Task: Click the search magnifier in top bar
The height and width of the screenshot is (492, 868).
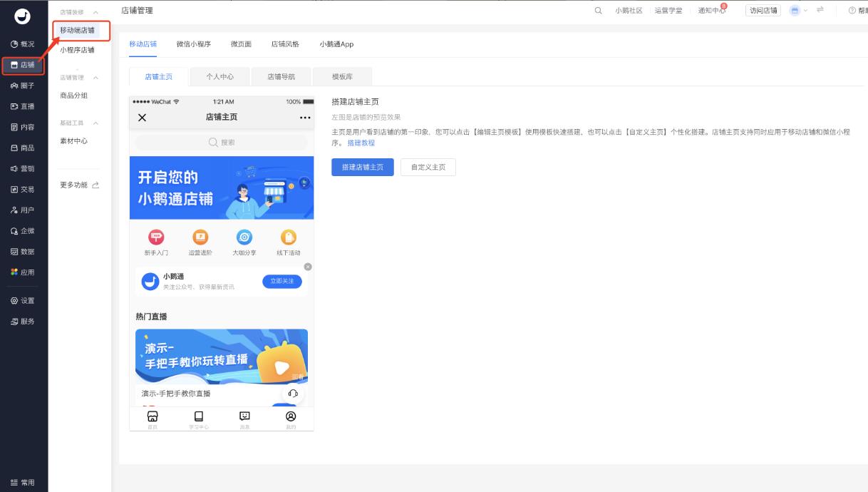Action: 598,11
